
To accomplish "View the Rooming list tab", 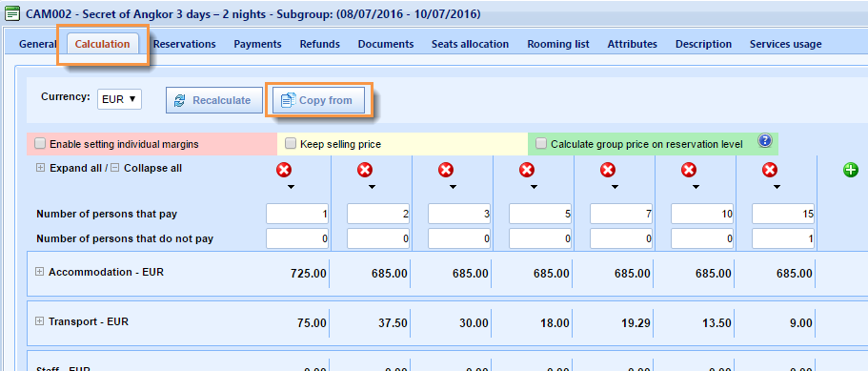I will [x=558, y=44].
